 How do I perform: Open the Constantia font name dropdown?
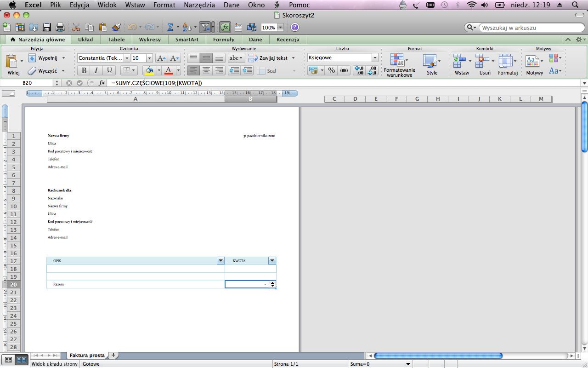click(127, 58)
